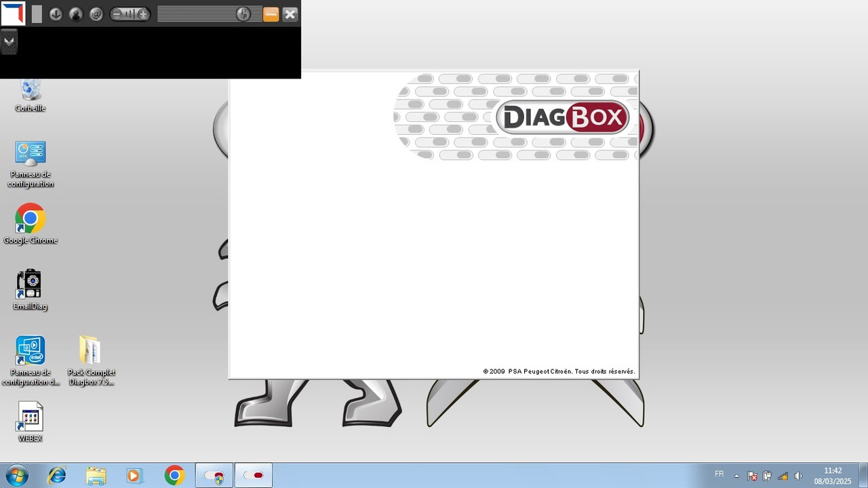Switch to the active Diagbox taskbar item
868x488 pixels.
[254, 476]
